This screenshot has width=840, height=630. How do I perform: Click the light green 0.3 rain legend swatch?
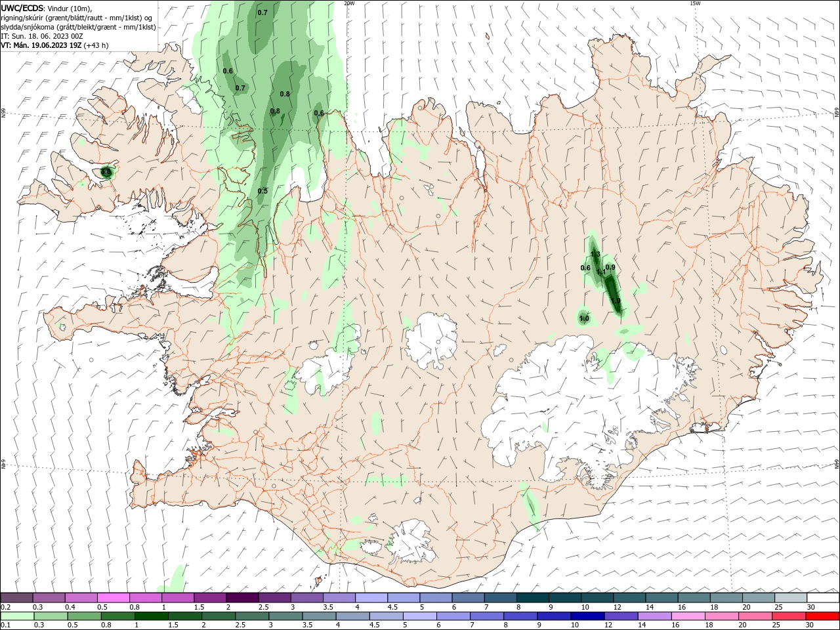(51, 616)
